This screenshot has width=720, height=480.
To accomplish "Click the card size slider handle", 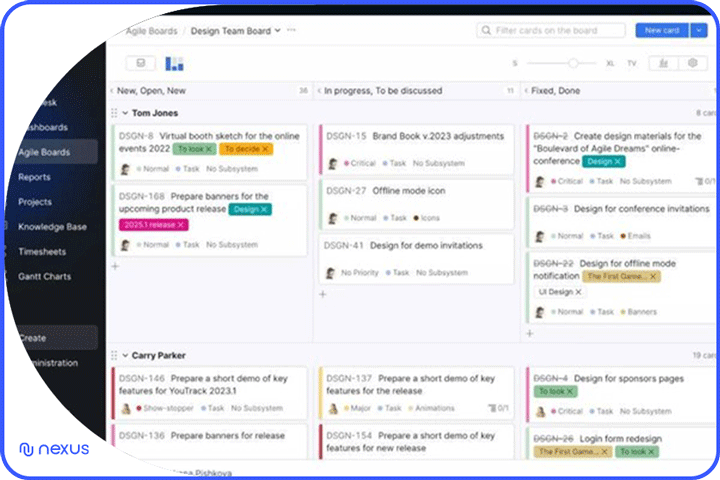I will tap(573, 63).
